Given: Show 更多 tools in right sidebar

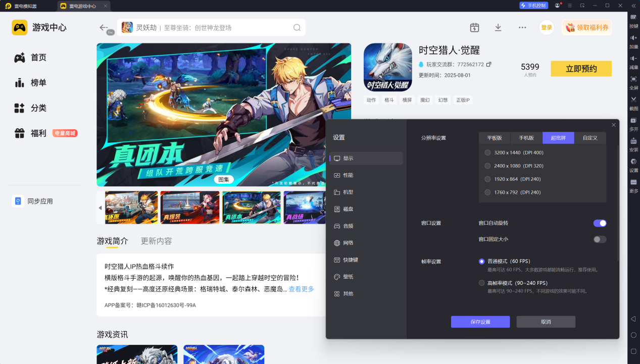Looking at the screenshot, I should pyautogui.click(x=633, y=185).
